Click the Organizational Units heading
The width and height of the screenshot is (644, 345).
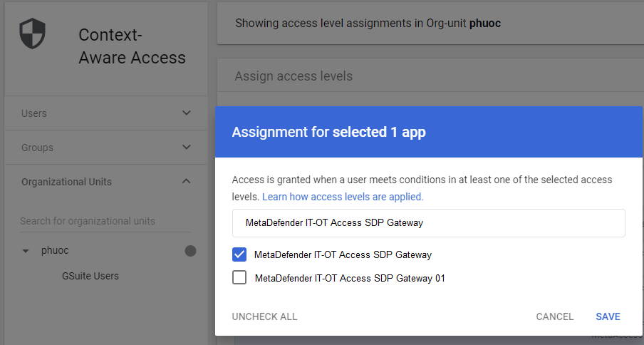click(x=66, y=182)
